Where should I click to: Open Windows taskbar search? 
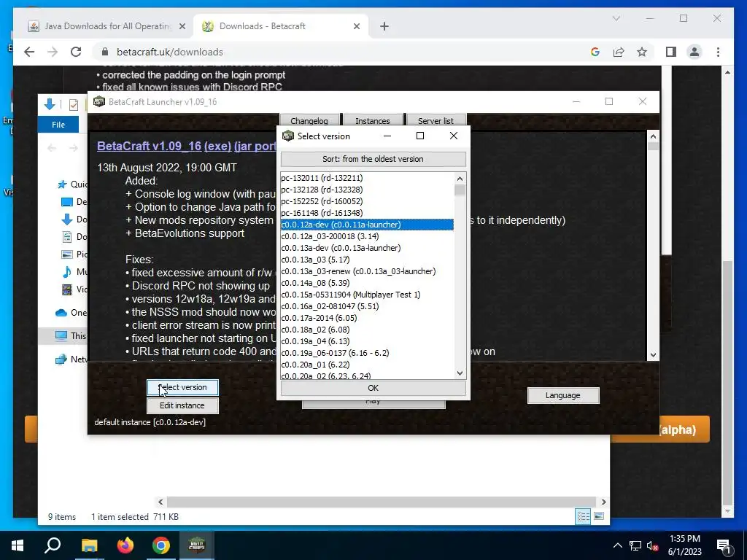[53, 545]
